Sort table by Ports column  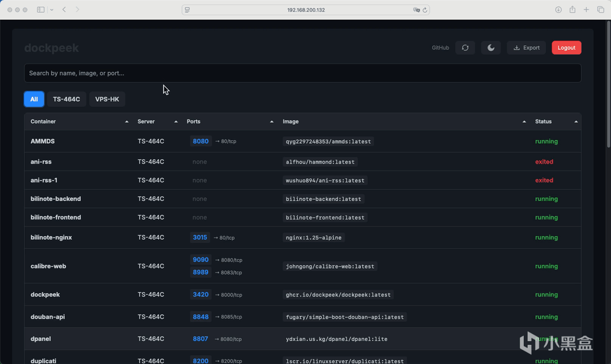[193, 122]
